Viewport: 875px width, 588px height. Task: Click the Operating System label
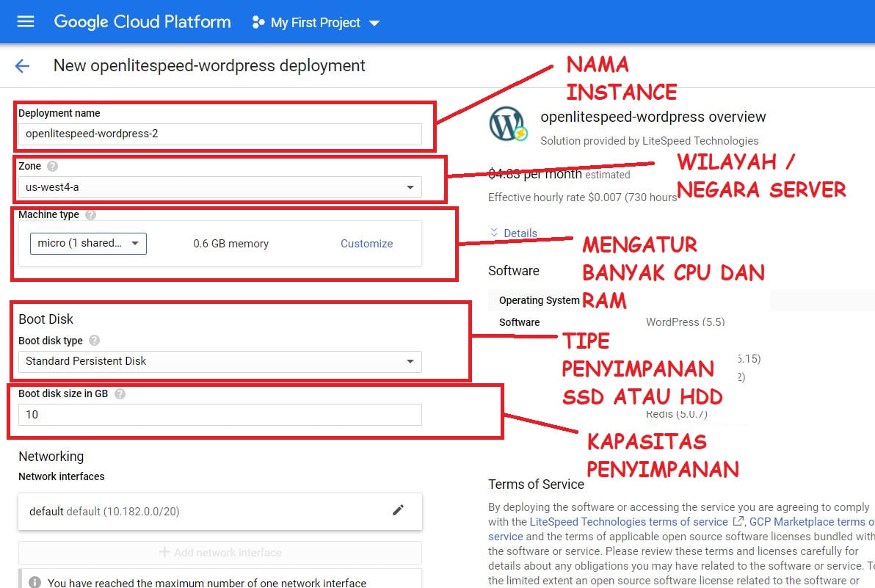coord(539,300)
